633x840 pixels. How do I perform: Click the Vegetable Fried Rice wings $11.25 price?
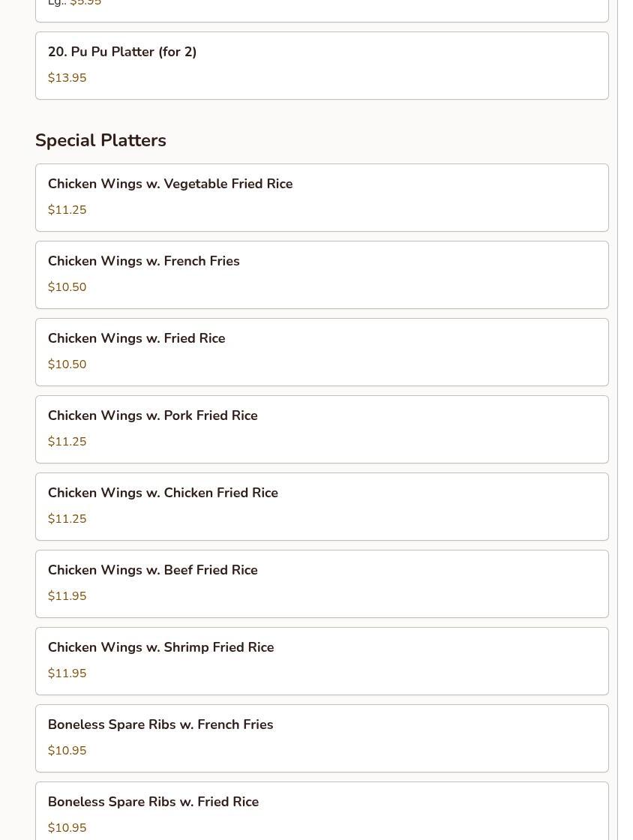click(67, 211)
